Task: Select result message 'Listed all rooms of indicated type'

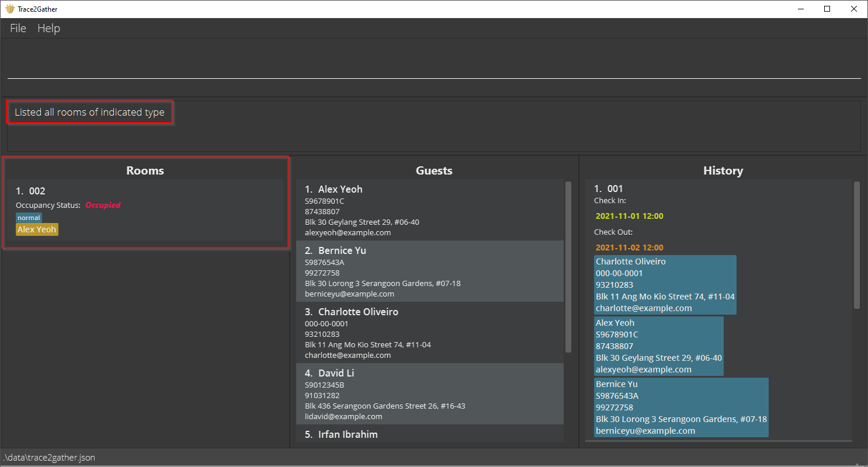Action: click(x=89, y=112)
